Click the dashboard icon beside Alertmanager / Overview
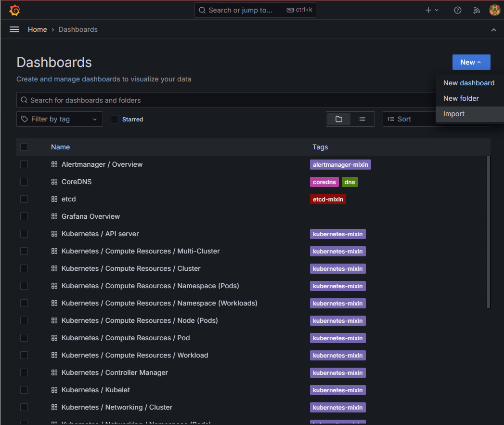This screenshot has width=504, height=425. pos(54,164)
